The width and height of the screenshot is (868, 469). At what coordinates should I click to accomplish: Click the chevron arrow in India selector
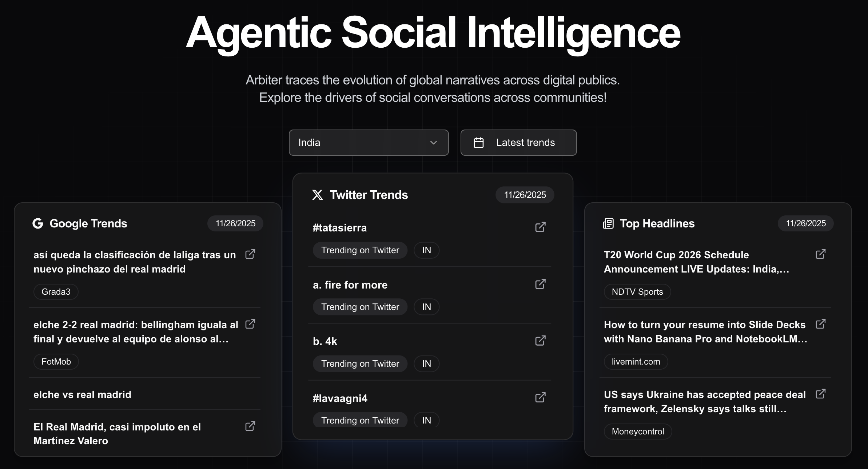[x=433, y=143]
